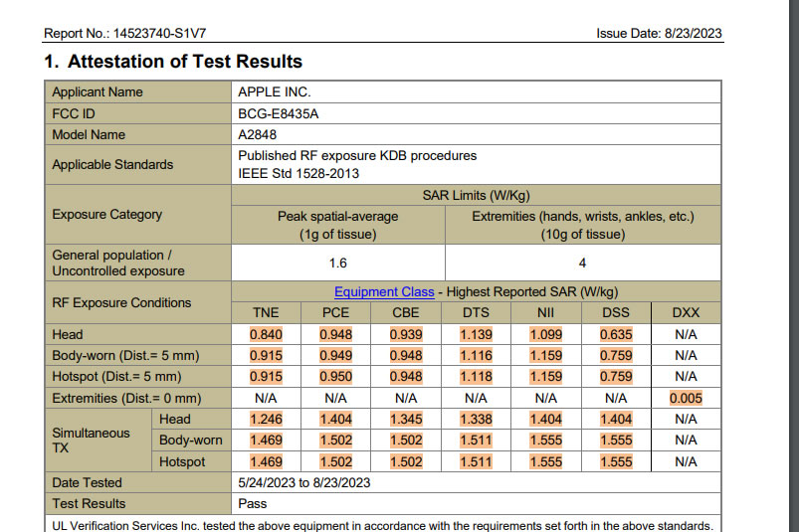Click the Report No. text in the header
Image resolution: width=799 pixels, height=532 pixels.
(122, 33)
